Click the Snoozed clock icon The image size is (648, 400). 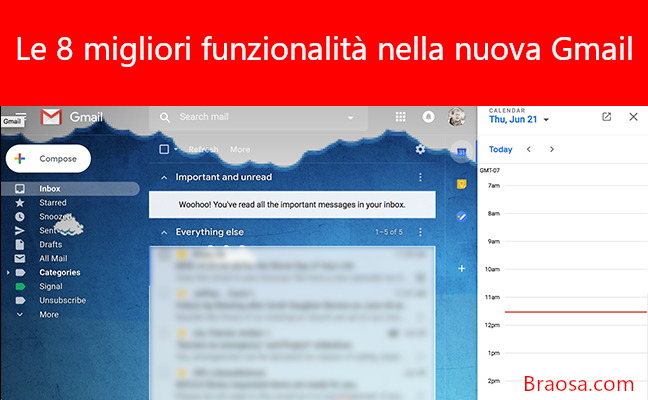coord(19,217)
